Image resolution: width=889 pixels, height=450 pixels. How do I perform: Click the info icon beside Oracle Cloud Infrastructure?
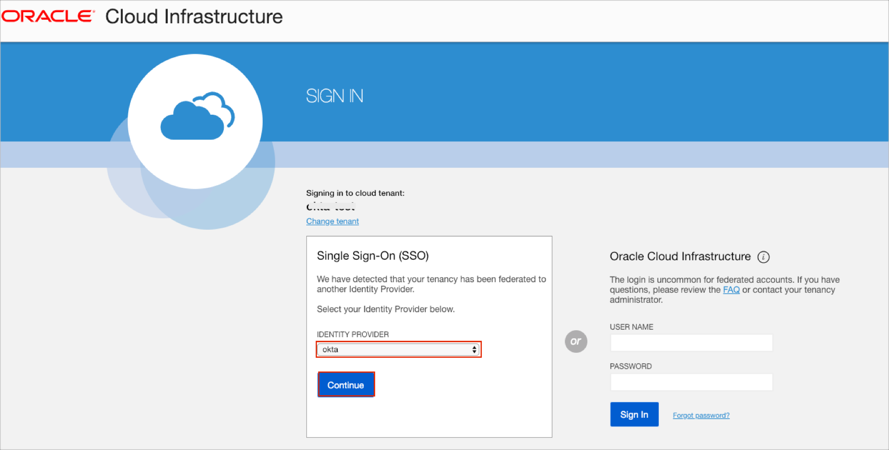pos(763,257)
